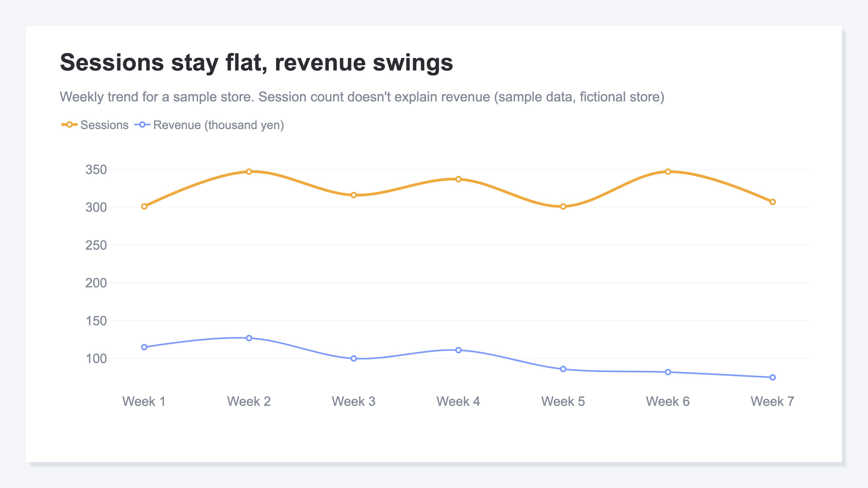This screenshot has height=488, width=868.
Task: Select the Sessions data point for Week 4
Action: 459,179
